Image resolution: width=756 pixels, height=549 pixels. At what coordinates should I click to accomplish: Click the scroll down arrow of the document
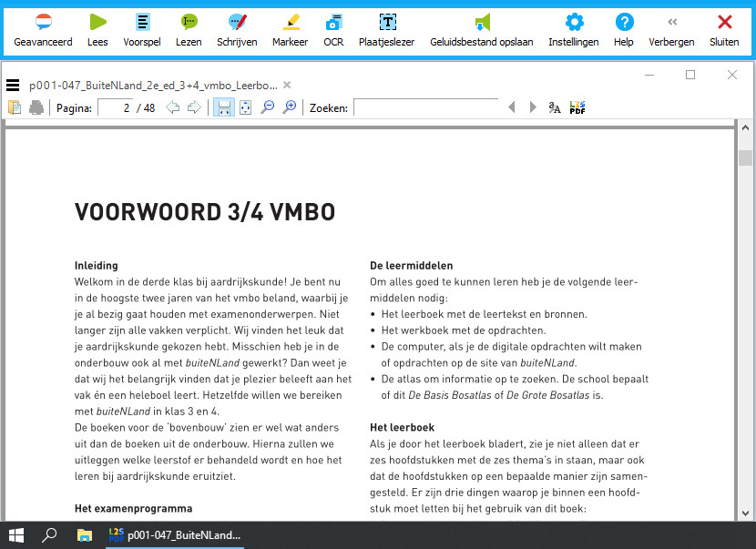click(x=745, y=513)
